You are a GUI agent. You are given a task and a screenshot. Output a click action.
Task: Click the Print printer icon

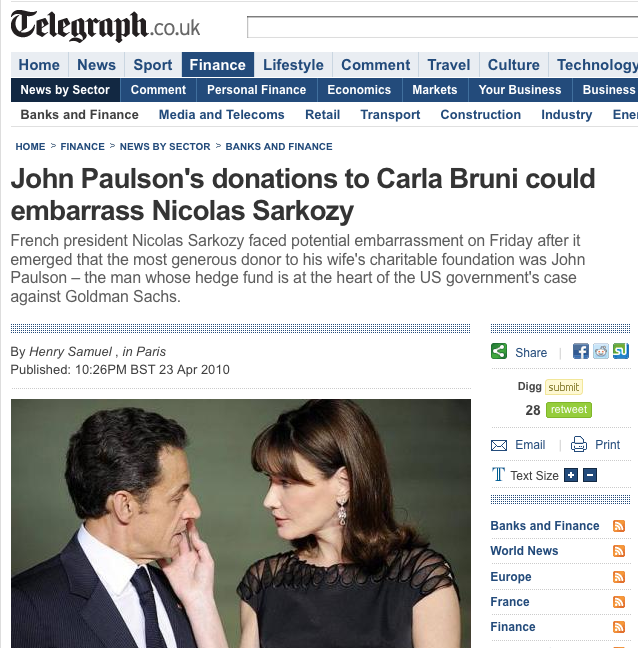[x=579, y=445]
